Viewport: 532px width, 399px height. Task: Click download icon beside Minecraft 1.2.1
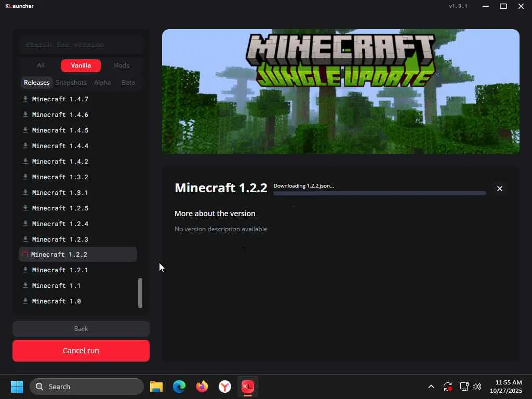25,270
